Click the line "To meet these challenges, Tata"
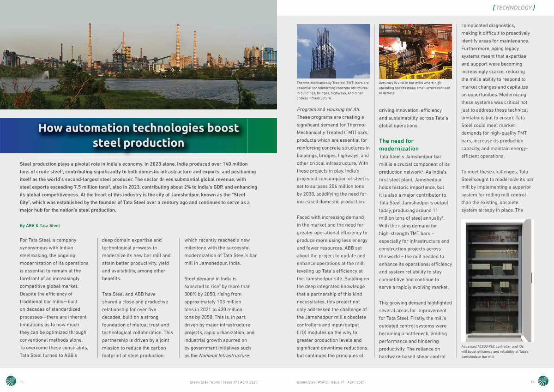 coord(495,172)
